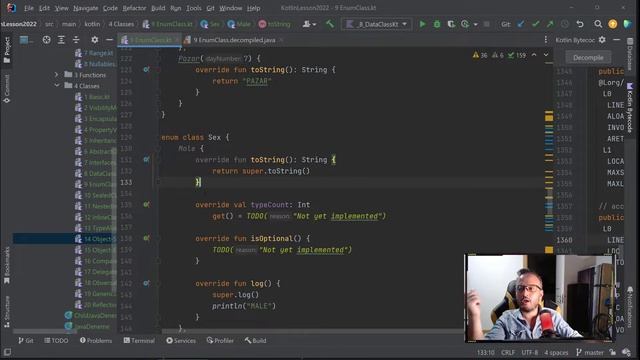Click the Debug bug icon
Screen dimensions: 640x360
coord(437,24)
